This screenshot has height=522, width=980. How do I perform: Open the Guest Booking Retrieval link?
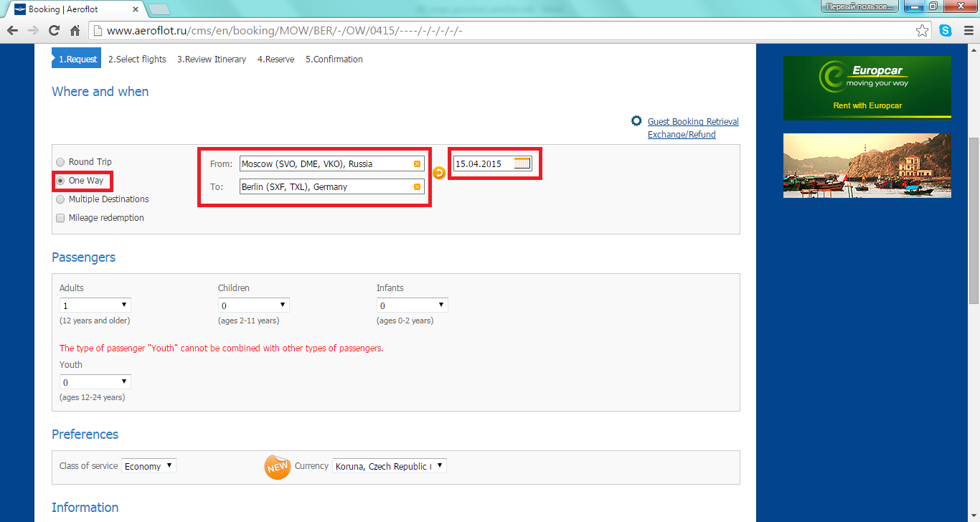click(693, 122)
